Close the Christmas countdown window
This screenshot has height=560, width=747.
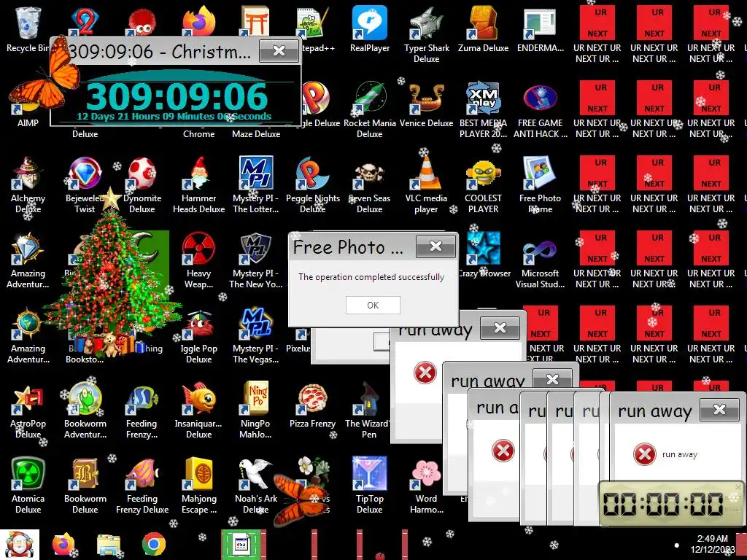[279, 50]
